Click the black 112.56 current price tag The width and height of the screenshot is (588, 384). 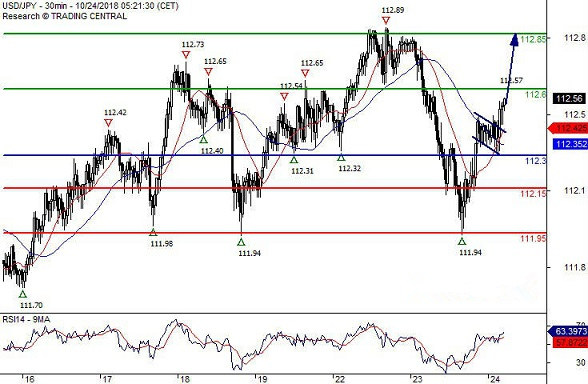(569, 99)
